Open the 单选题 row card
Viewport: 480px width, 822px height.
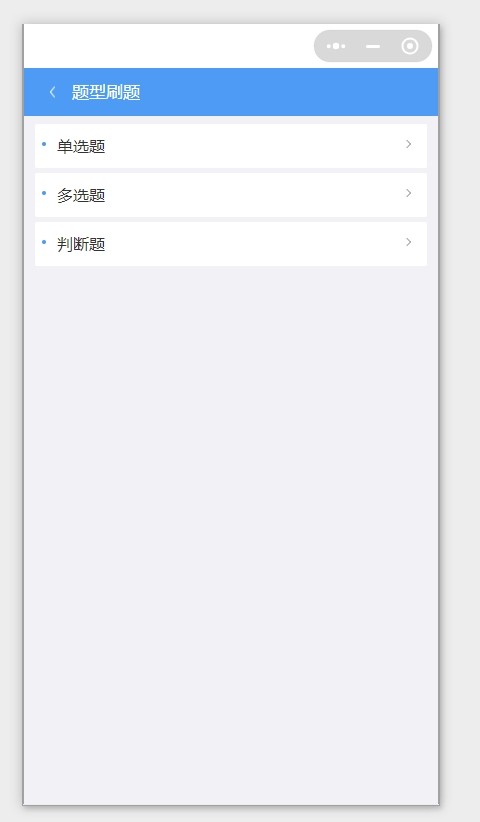231,146
